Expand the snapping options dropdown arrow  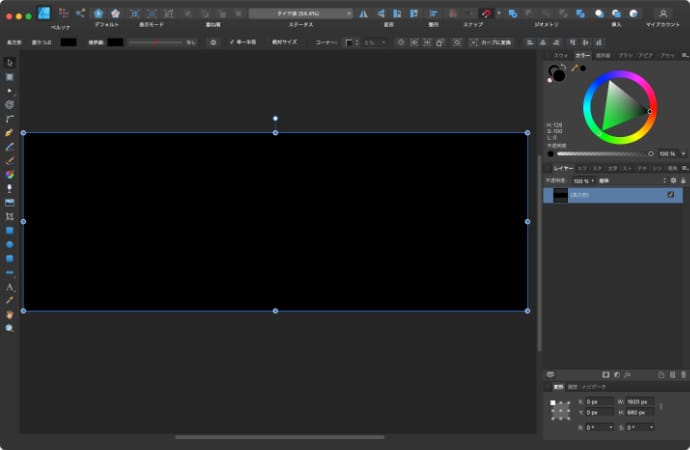(499, 13)
